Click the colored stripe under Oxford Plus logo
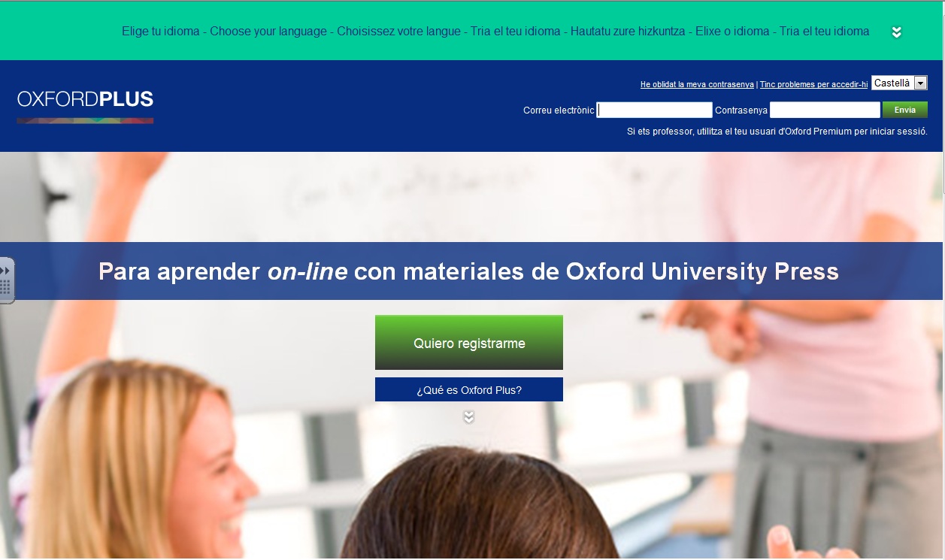This screenshot has width=945, height=560. (85, 120)
